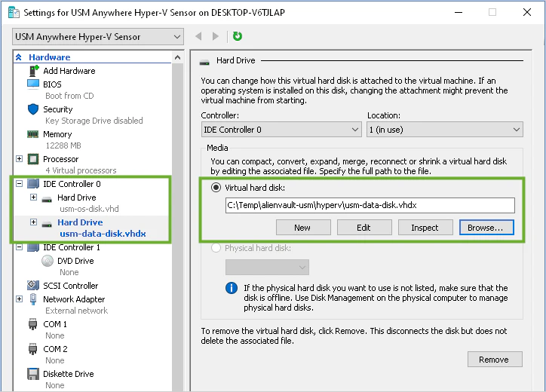Click the 'External network' text
This screenshot has width=546, height=392.
(x=77, y=311)
